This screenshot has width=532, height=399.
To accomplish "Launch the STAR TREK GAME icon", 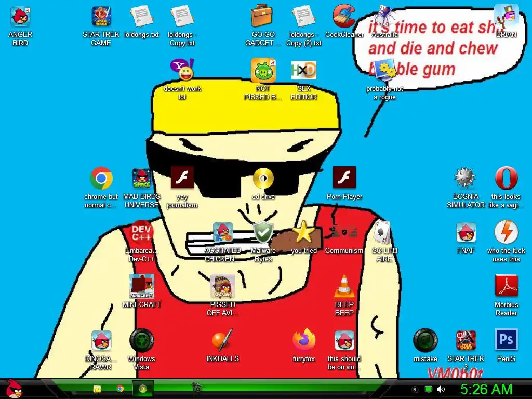I will pyautogui.click(x=101, y=17).
